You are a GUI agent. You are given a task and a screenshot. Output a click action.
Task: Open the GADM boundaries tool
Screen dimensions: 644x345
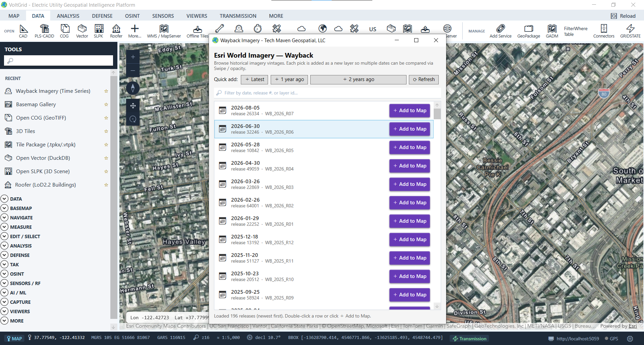(552, 31)
